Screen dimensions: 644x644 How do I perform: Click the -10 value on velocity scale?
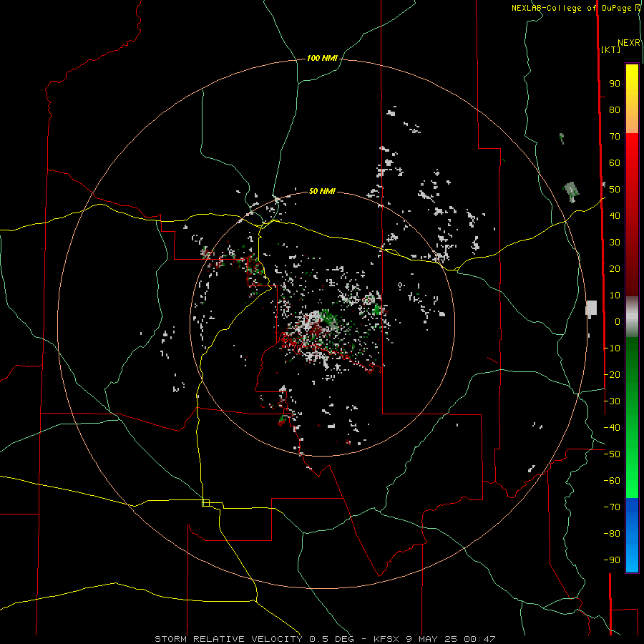coord(612,348)
